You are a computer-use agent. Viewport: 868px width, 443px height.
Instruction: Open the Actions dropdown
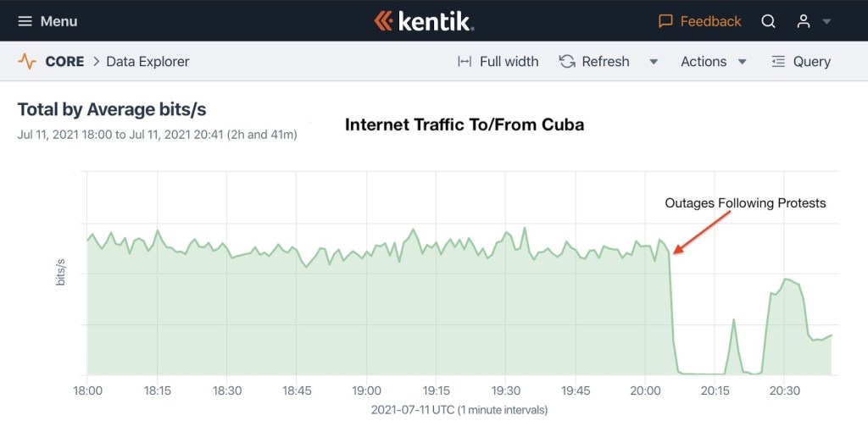coord(713,62)
